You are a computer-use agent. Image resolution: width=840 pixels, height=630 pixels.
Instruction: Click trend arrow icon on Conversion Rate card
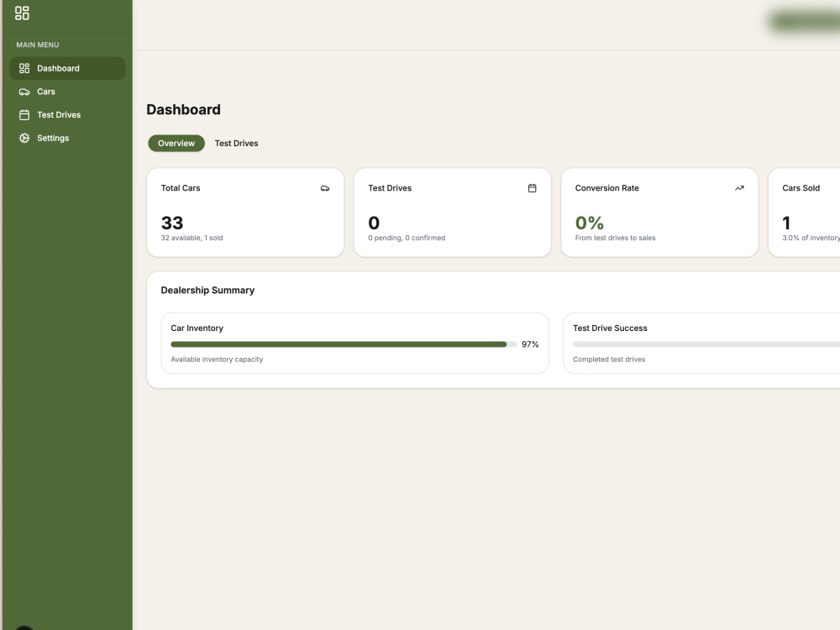point(739,188)
